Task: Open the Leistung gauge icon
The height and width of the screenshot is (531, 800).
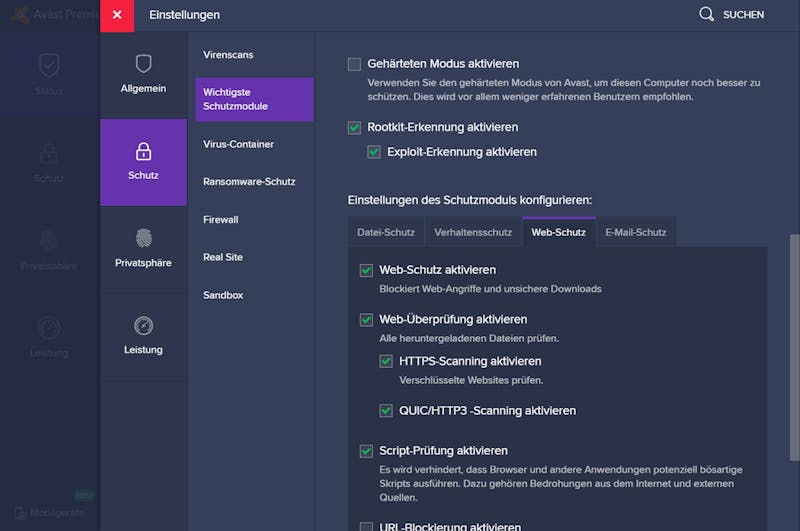Action: (143, 325)
